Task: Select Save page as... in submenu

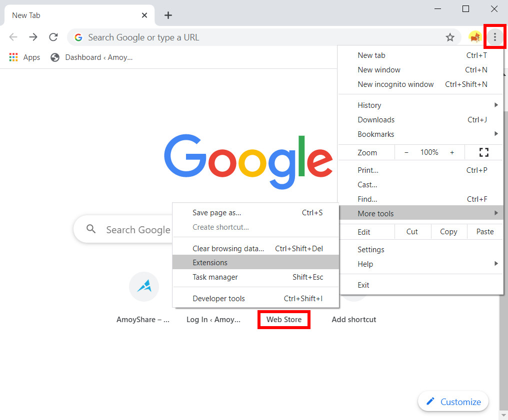Action: pyautogui.click(x=255, y=213)
